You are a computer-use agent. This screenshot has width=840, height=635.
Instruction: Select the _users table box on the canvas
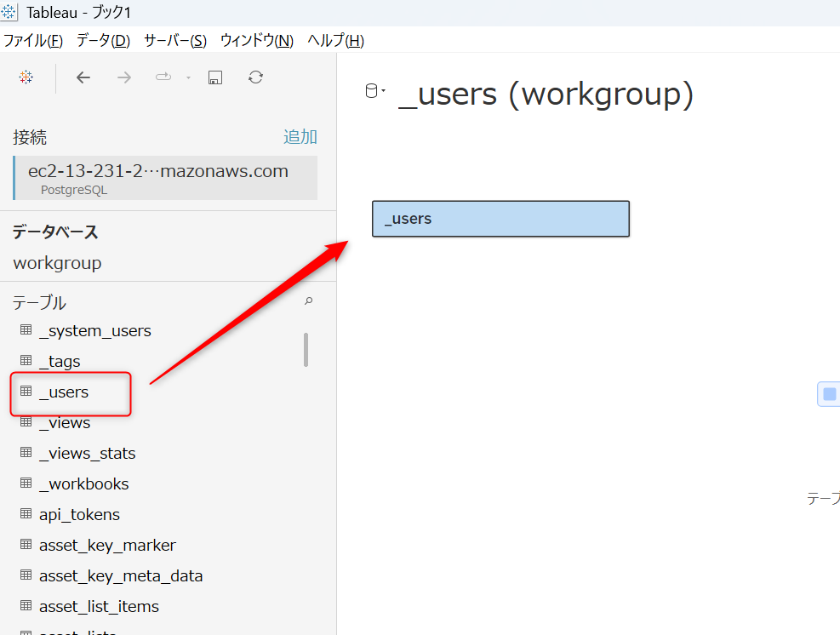click(x=500, y=219)
